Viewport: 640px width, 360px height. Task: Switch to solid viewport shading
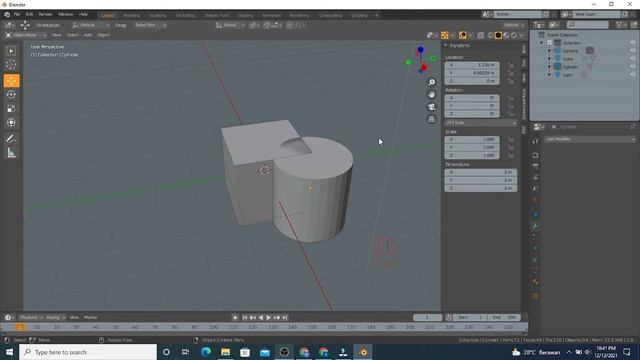pos(498,36)
